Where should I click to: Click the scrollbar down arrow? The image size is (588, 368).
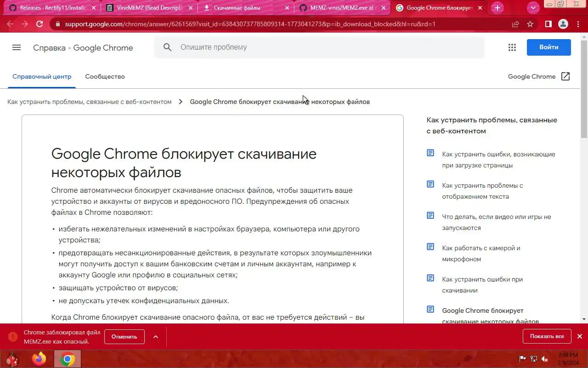(584, 319)
